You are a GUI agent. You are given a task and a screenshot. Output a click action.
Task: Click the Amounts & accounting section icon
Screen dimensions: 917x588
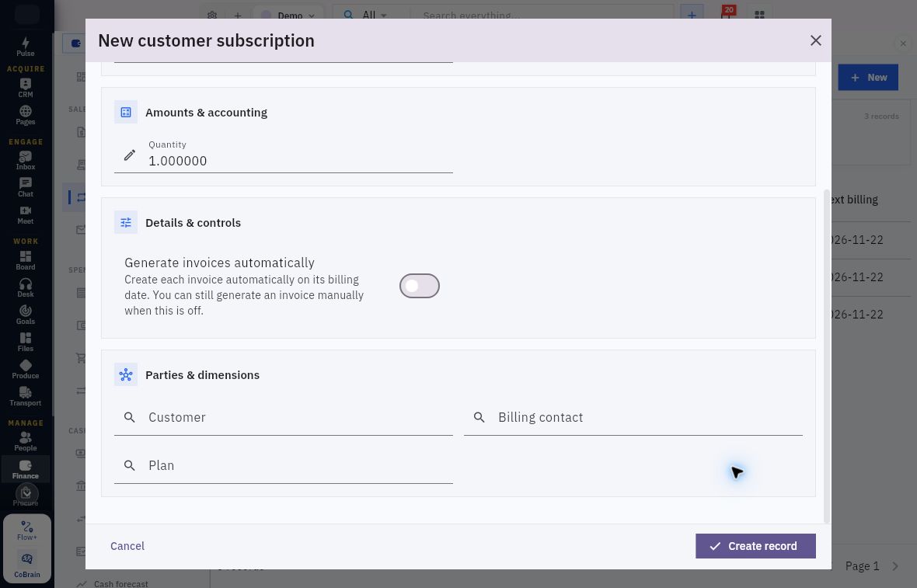(x=126, y=112)
